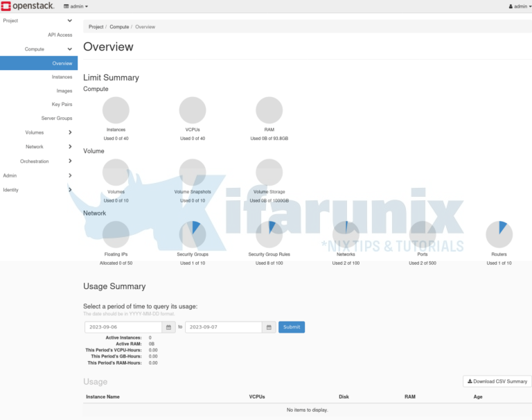Open the admin project selector dropdown

[76, 6]
